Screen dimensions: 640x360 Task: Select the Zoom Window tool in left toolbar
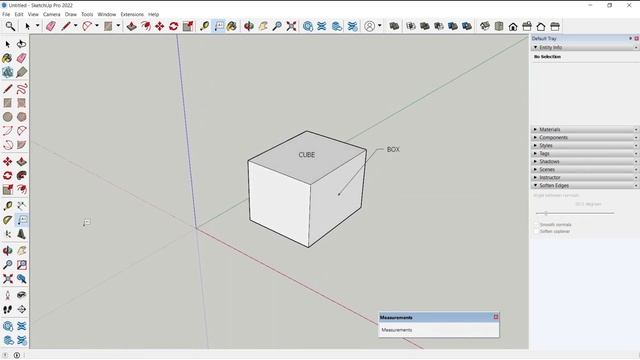tap(22, 265)
